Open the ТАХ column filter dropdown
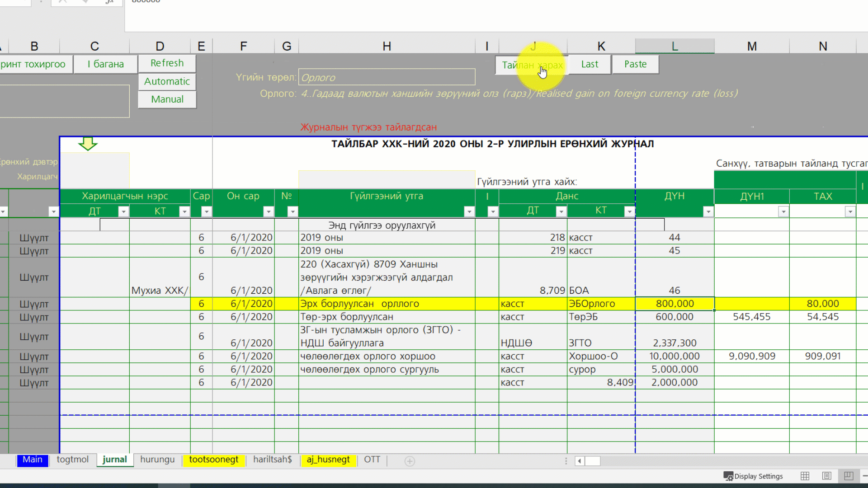The width and height of the screenshot is (868, 488). pyautogui.click(x=850, y=211)
